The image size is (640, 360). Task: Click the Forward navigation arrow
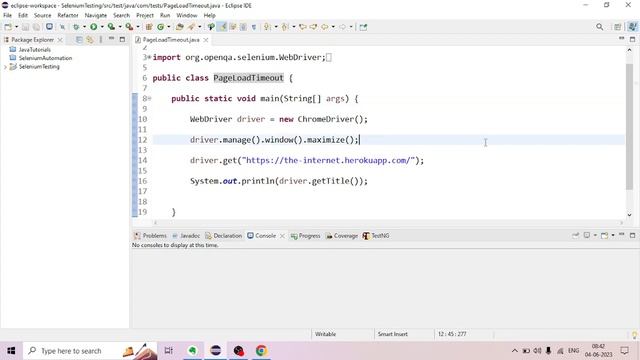coord(342,27)
